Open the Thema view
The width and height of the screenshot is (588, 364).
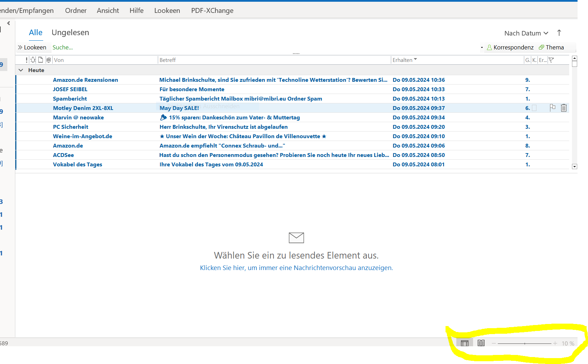(x=551, y=47)
